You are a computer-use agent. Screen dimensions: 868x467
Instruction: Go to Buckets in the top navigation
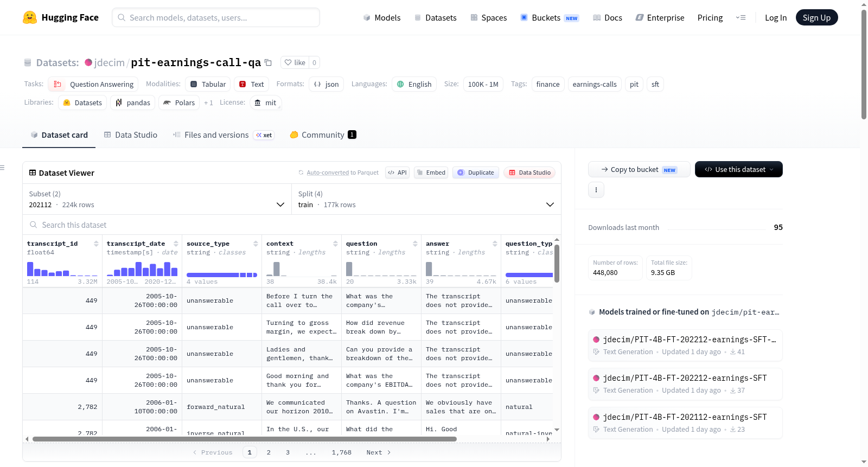(550, 17)
